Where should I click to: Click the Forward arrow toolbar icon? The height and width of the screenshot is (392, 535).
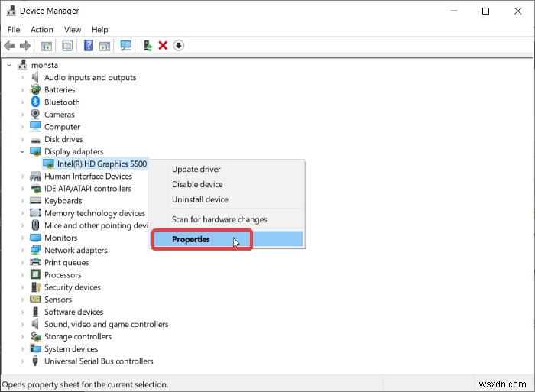click(25, 45)
